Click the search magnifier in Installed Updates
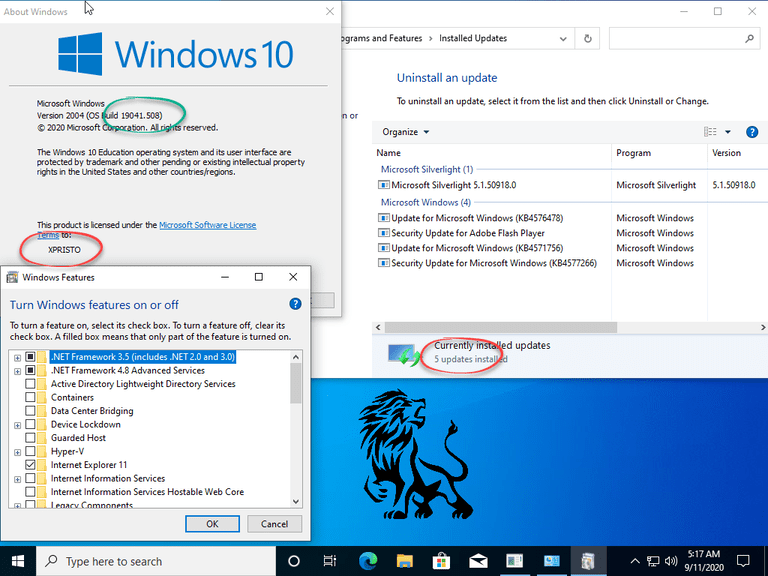 [x=749, y=38]
